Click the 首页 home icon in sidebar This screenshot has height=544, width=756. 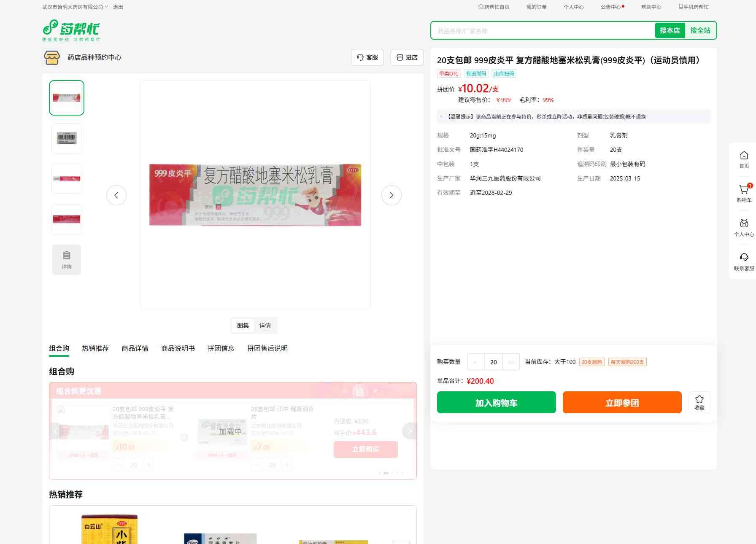click(x=744, y=159)
